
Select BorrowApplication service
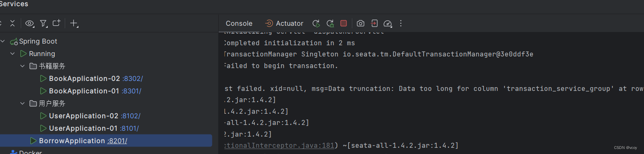[x=72, y=141]
